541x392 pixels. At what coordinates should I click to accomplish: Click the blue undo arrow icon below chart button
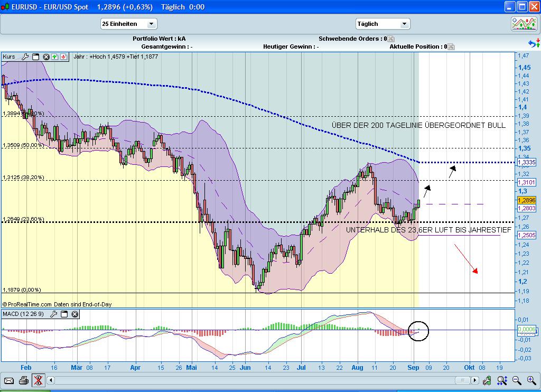533,43
